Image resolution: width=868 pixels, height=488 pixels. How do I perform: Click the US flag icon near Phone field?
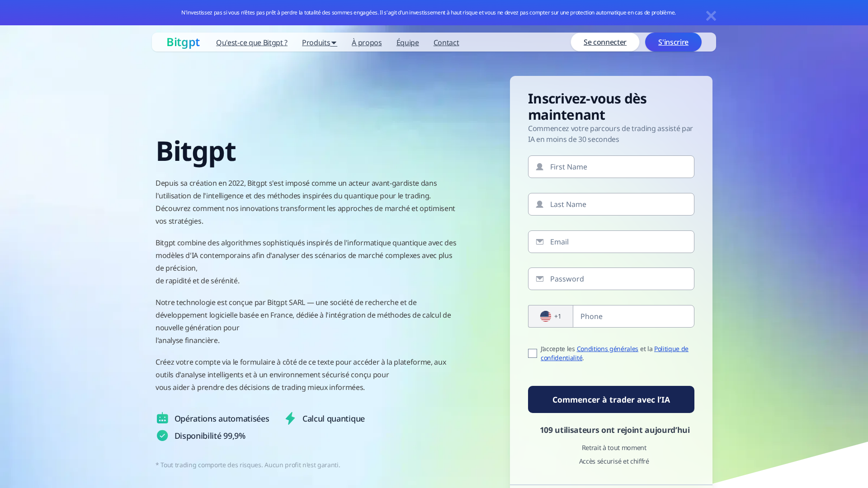(x=546, y=316)
